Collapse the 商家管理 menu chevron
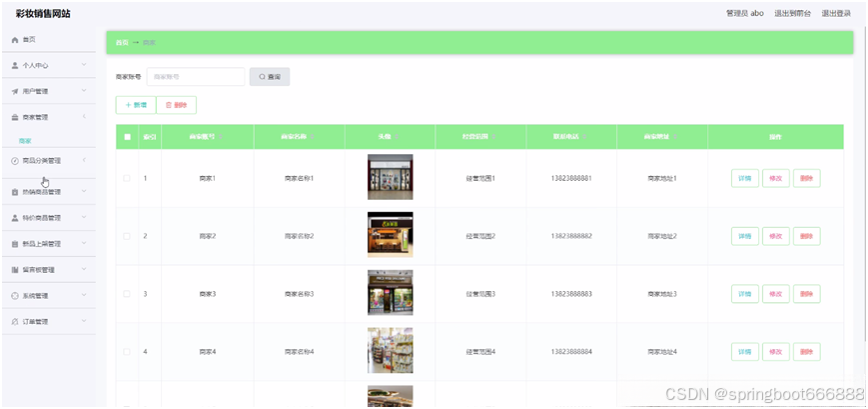Screen dimensions: 868x409 click(x=84, y=117)
